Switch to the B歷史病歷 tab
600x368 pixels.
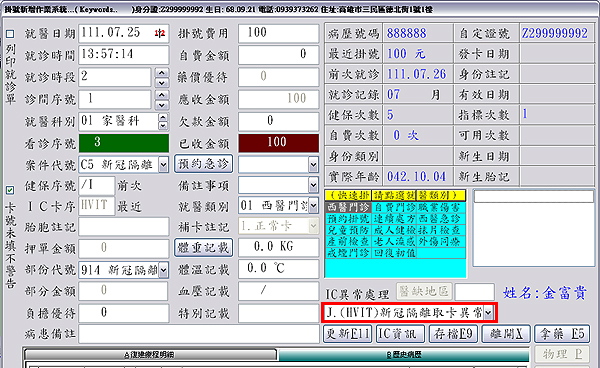[x=404, y=355]
